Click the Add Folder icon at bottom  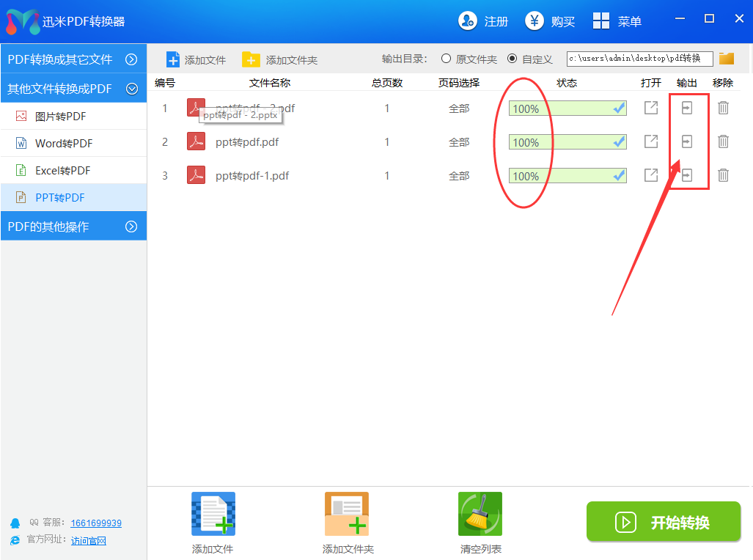[x=347, y=513]
